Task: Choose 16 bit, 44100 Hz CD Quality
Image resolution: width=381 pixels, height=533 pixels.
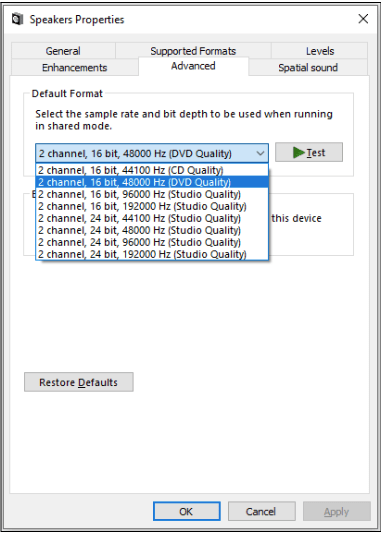Action: [152, 170]
